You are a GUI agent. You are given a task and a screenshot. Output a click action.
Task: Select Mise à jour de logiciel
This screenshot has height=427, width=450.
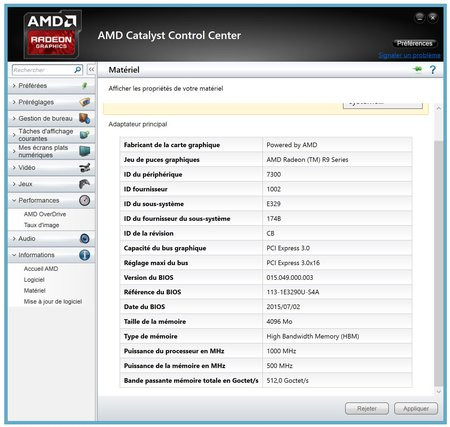click(53, 301)
